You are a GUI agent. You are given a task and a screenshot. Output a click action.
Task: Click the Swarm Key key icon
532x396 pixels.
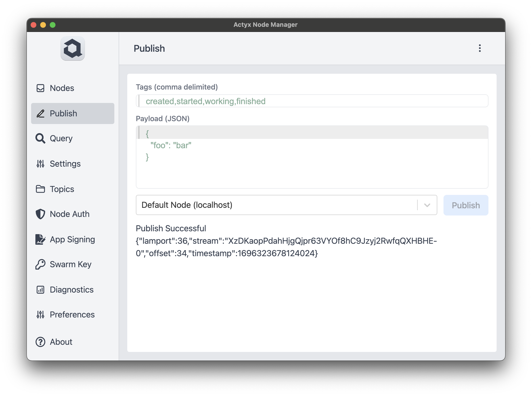pos(40,264)
